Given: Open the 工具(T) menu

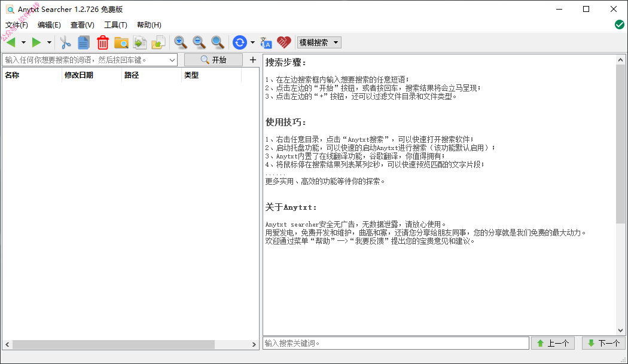Looking at the screenshot, I should point(116,25).
